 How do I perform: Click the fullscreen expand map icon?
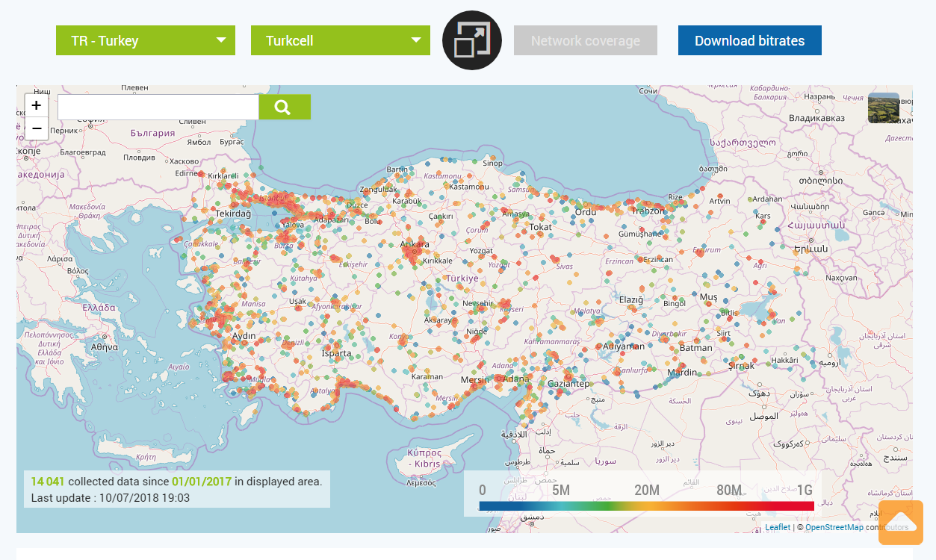point(472,40)
